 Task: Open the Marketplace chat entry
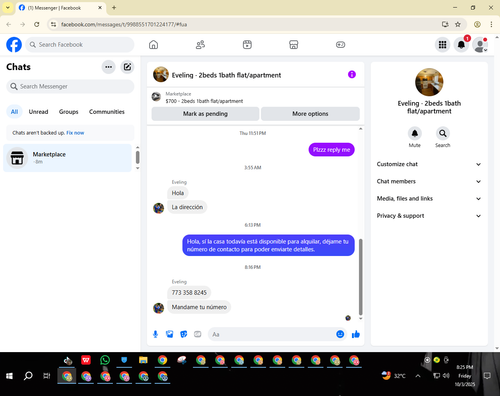coord(68,158)
